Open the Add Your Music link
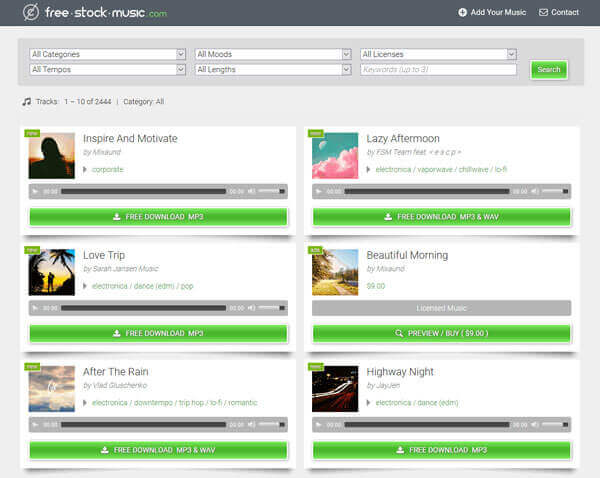This screenshot has width=600, height=478. tap(492, 12)
